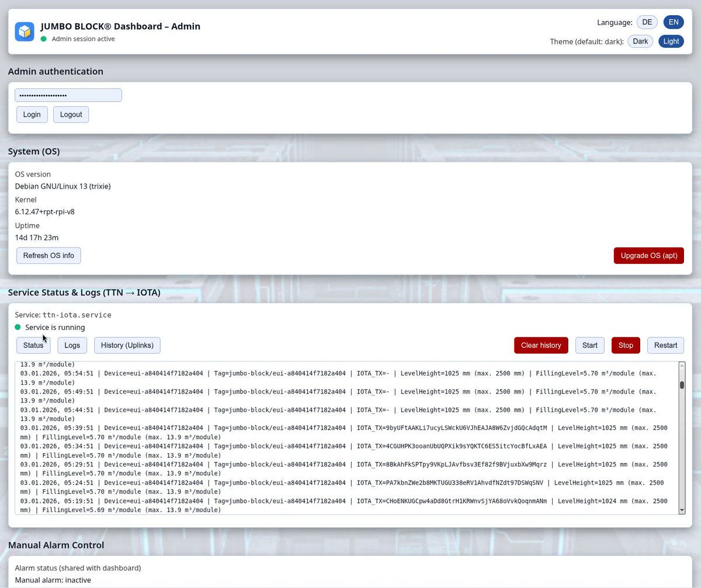The height and width of the screenshot is (588, 701).
Task: Click the log scrollbar down arrow
Action: click(x=682, y=510)
